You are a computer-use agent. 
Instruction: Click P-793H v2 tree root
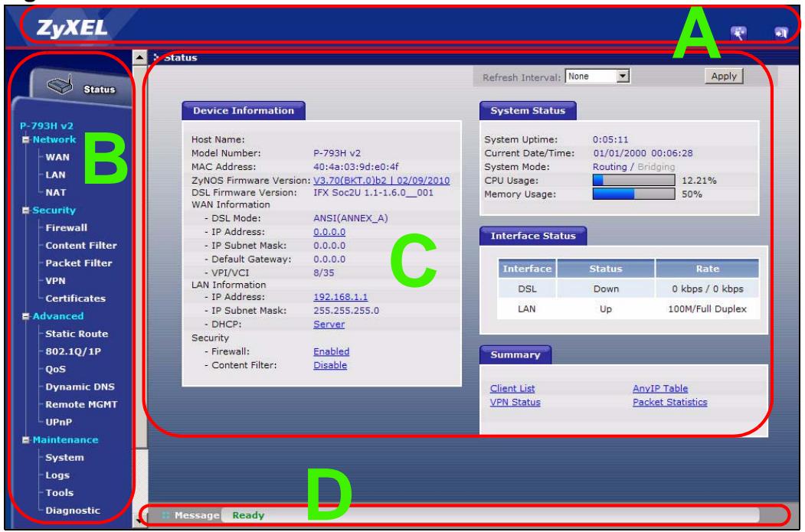[x=46, y=126]
